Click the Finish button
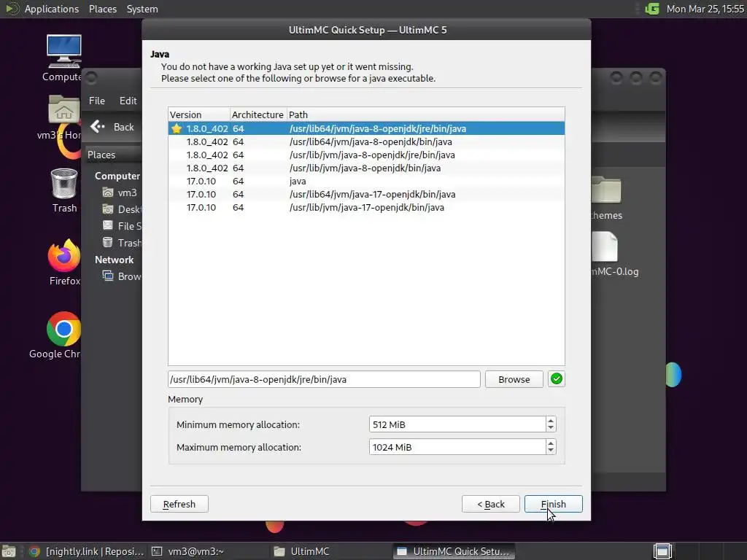Viewport: 747px width, 560px height. point(553,504)
